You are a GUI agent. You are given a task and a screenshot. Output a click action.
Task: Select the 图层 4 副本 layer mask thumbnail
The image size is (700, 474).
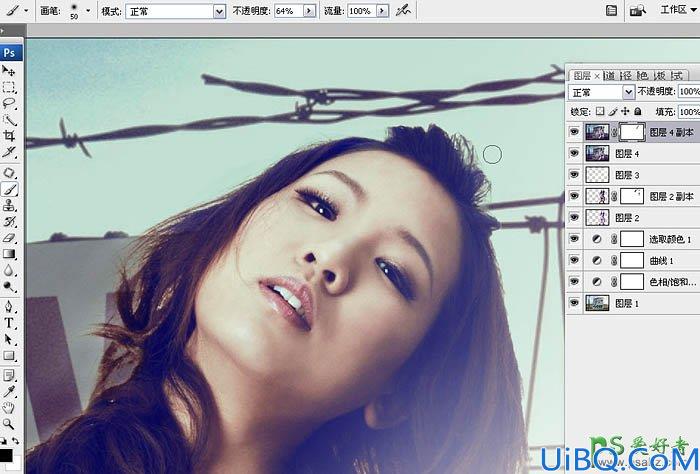pyautogui.click(x=632, y=132)
